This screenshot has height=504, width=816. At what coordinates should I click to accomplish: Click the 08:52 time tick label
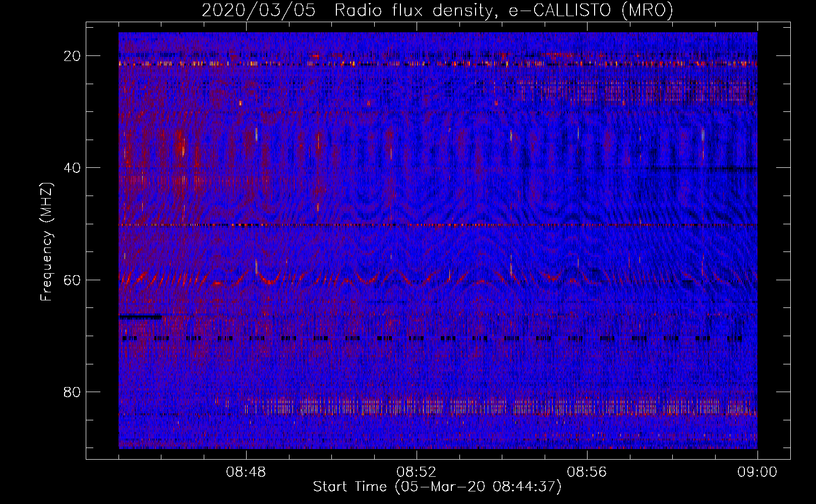tap(417, 472)
